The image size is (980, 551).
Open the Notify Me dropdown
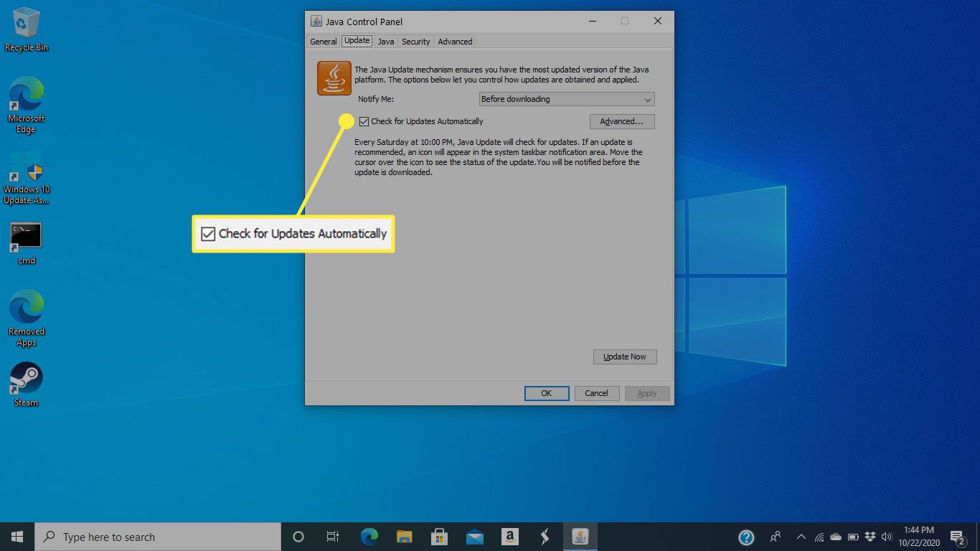(x=567, y=99)
